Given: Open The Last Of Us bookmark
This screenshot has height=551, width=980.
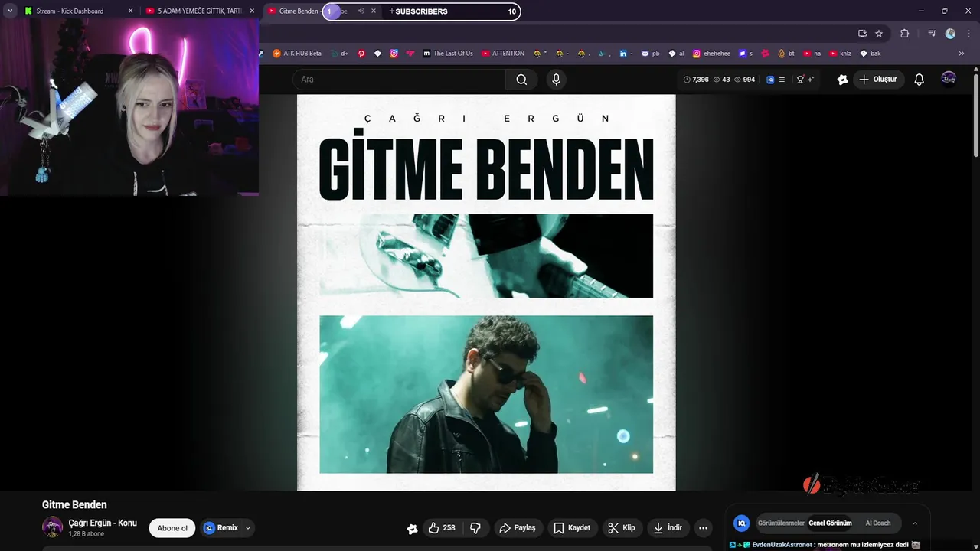Looking at the screenshot, I should tap(448, 54).
